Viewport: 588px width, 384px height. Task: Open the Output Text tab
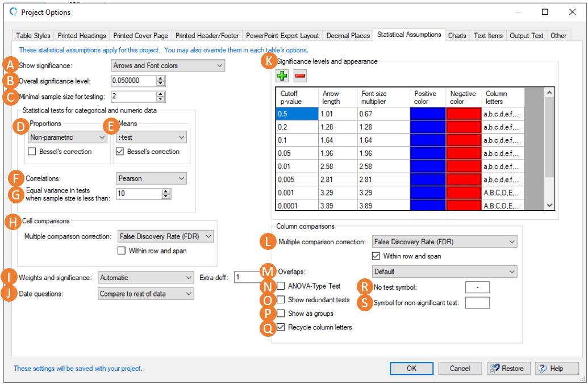click(527, 36)
